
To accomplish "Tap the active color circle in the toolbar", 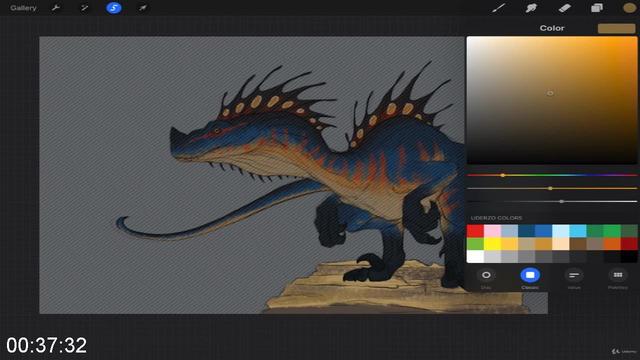I will click(x=629, y=8).
